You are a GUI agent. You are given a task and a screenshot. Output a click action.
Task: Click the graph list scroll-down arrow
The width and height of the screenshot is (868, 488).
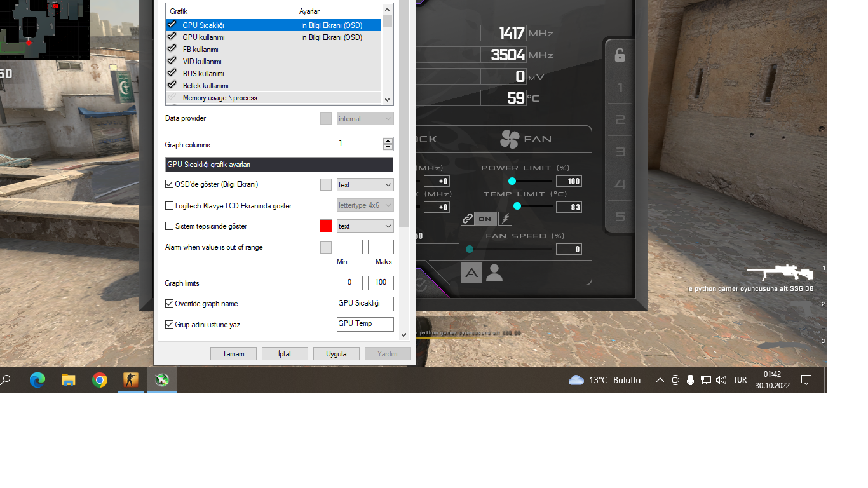pyautogui.click(x=388, y=99)
